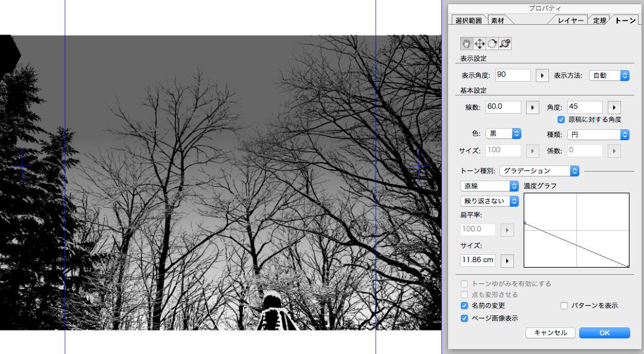This screenshot has height=354, width=644.
Task: Toggle 原稿に対する角度 checkbox
Action: click(x=561, y=120)
